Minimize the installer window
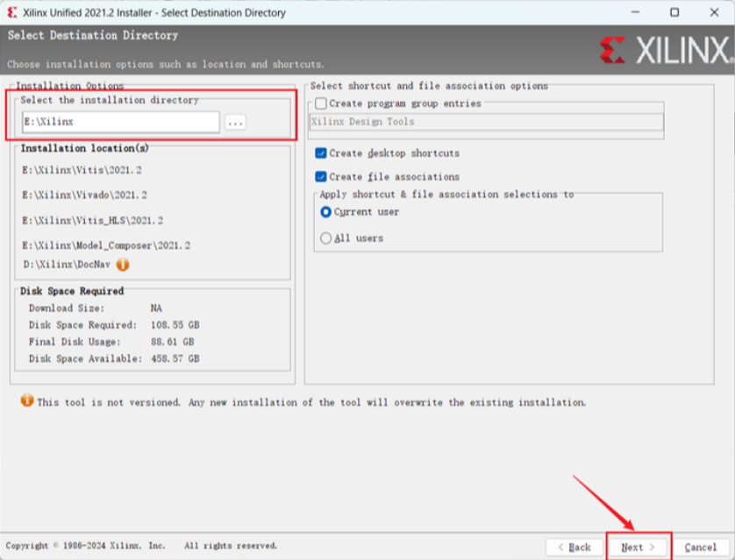 [636, 12]
